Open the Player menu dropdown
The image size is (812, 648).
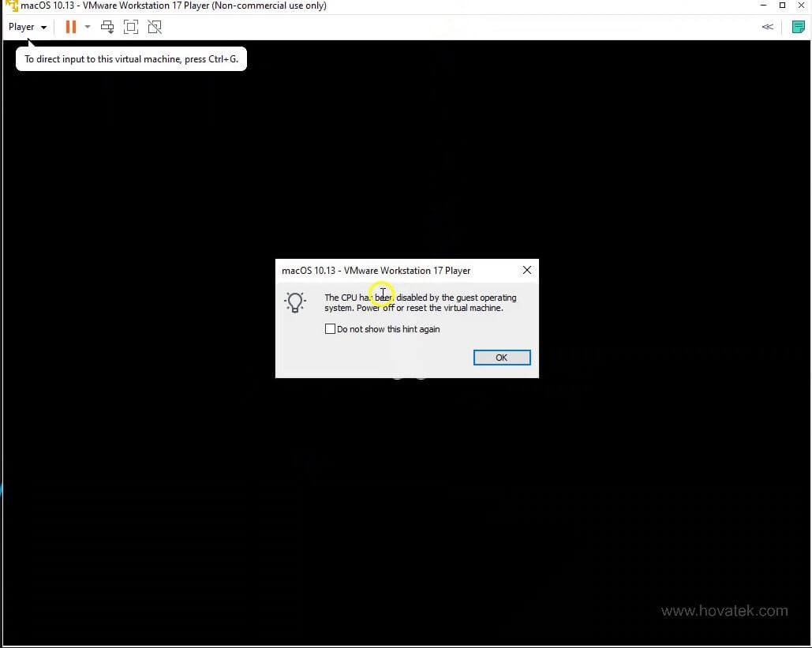(26, 26)
